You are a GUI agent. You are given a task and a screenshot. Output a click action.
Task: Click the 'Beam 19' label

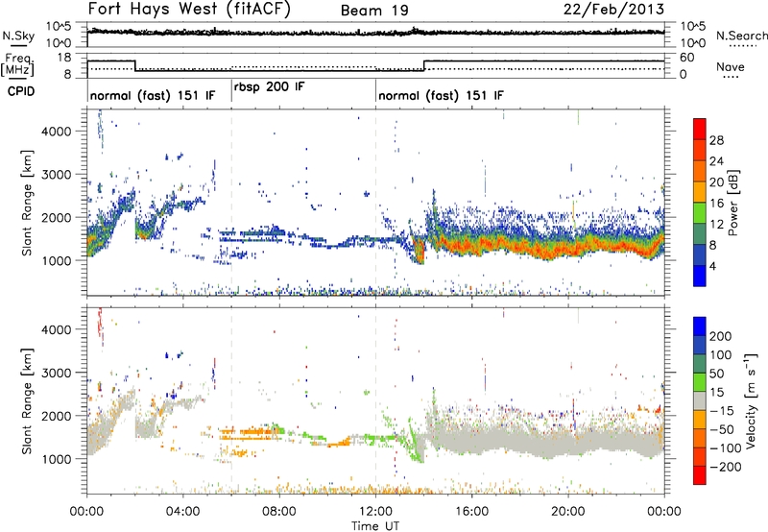point(374,11)
